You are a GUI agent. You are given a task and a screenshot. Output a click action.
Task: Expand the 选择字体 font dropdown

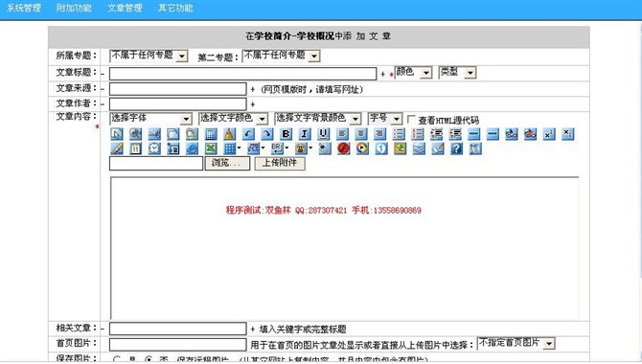point(150,119)
